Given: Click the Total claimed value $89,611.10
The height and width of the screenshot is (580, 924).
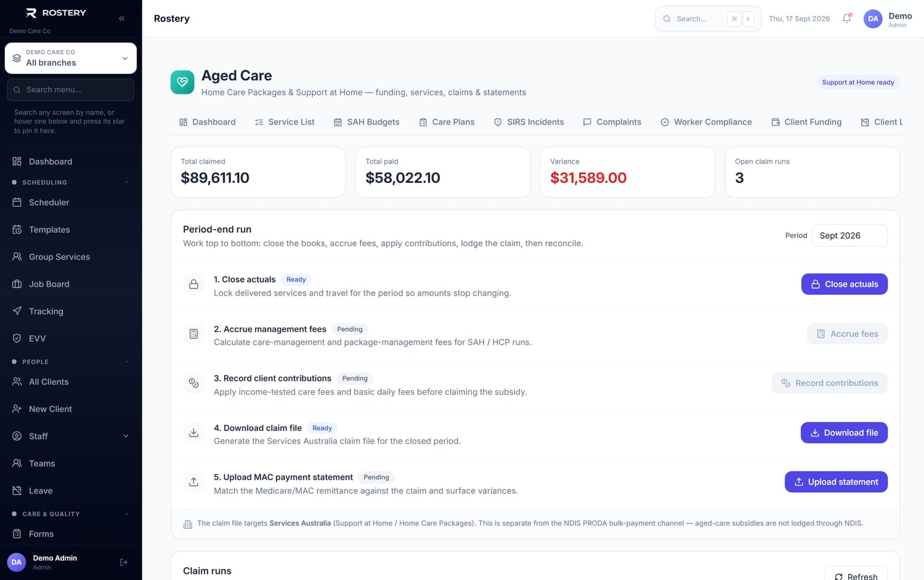Looking at the screenshot, I should tap(215, 178).
